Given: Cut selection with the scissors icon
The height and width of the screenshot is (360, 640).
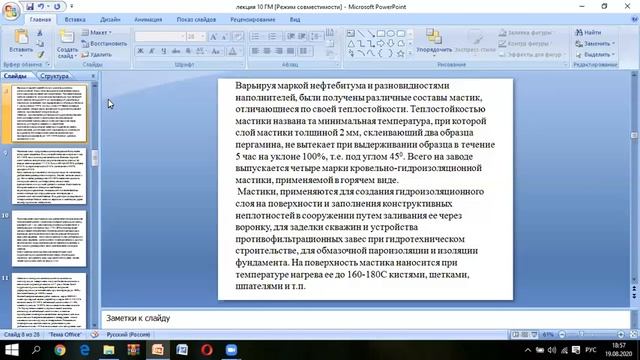Looking at the screenshot, I should [40, 33].
